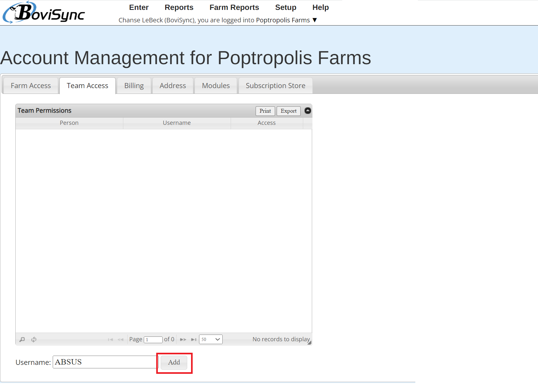This screenshot has height=392, width=538.
Task: Open the Address tab
Action: pyautogui.click(x=173, y=86)
